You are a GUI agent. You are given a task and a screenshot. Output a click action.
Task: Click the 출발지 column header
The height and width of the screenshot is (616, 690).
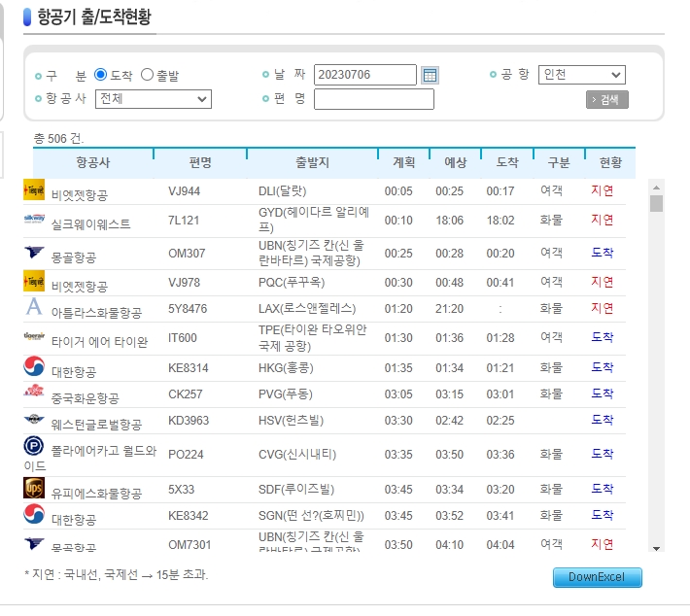tap(312, 162)
